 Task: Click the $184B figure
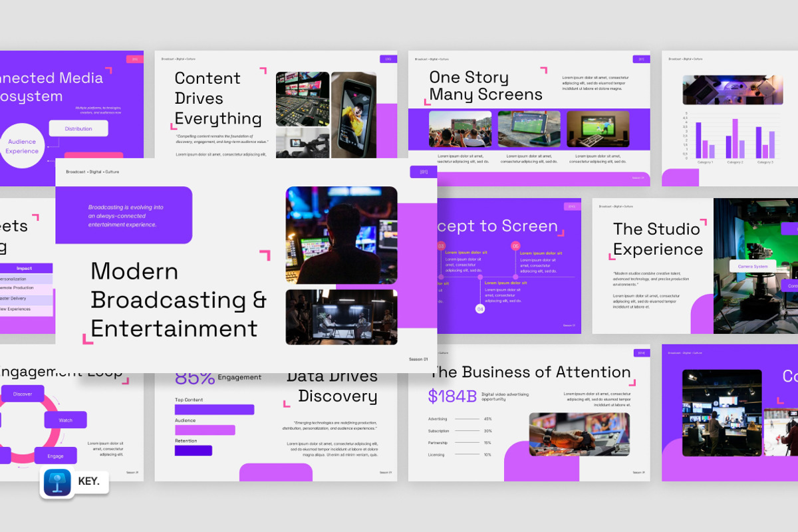(452, 396)
